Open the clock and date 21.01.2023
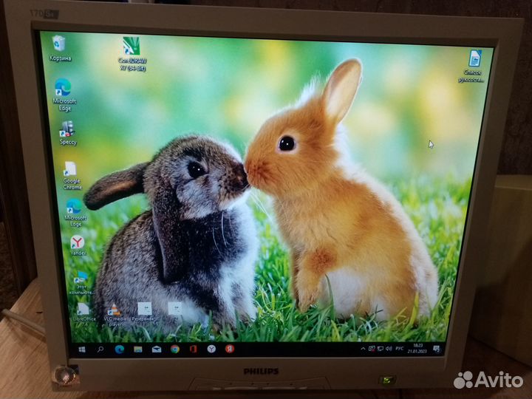This screenshot has width=532, height=399. coord(417,349)
